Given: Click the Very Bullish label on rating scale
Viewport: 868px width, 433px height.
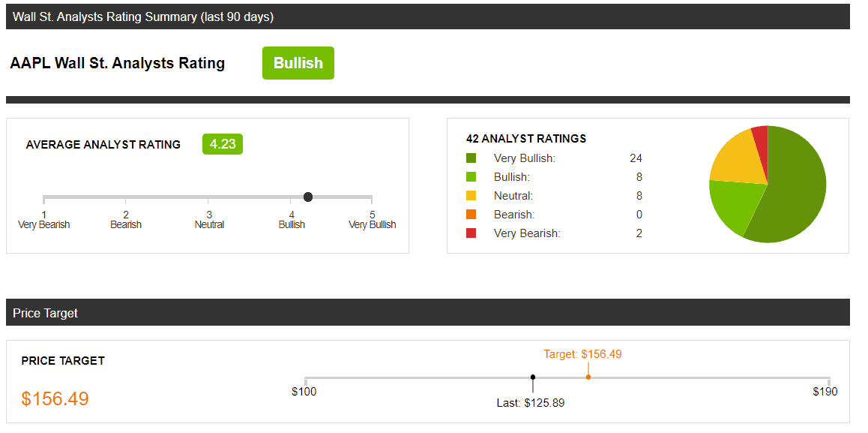Looking at the screenshot, I should point(372,224).
